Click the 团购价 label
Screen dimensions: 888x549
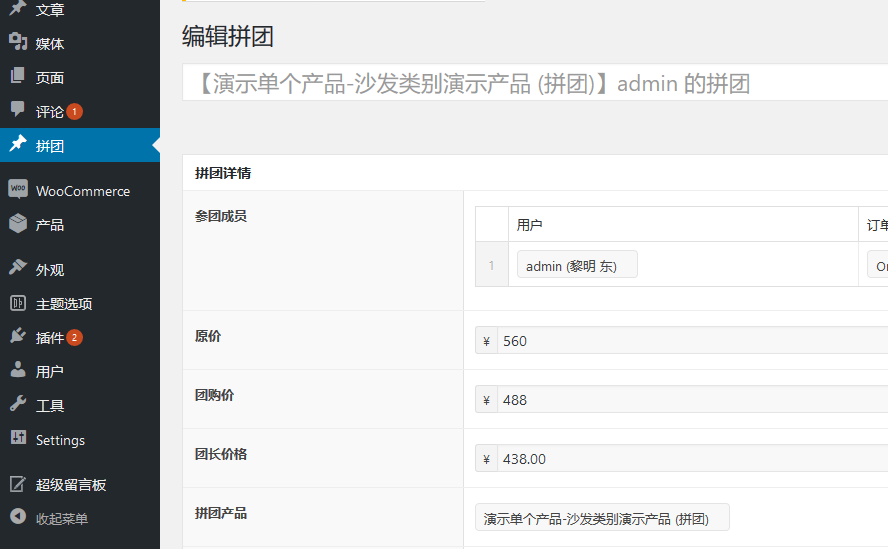click(x=214, y=395)
